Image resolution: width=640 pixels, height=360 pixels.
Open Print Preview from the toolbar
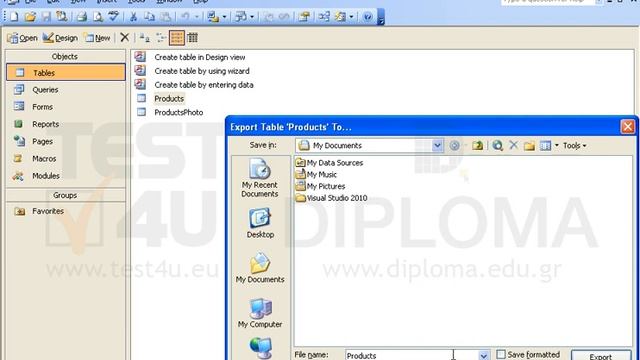pos(98,17)
